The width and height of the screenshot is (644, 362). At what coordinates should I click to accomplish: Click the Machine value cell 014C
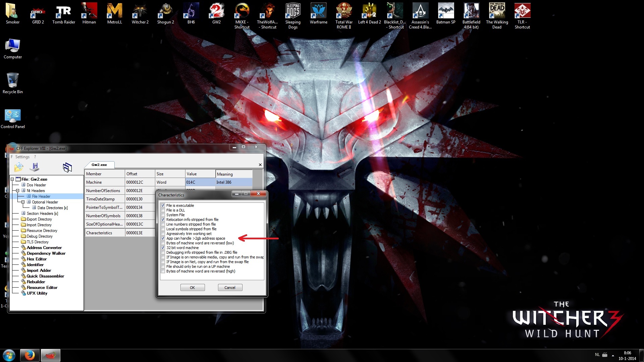pos(200,182)
